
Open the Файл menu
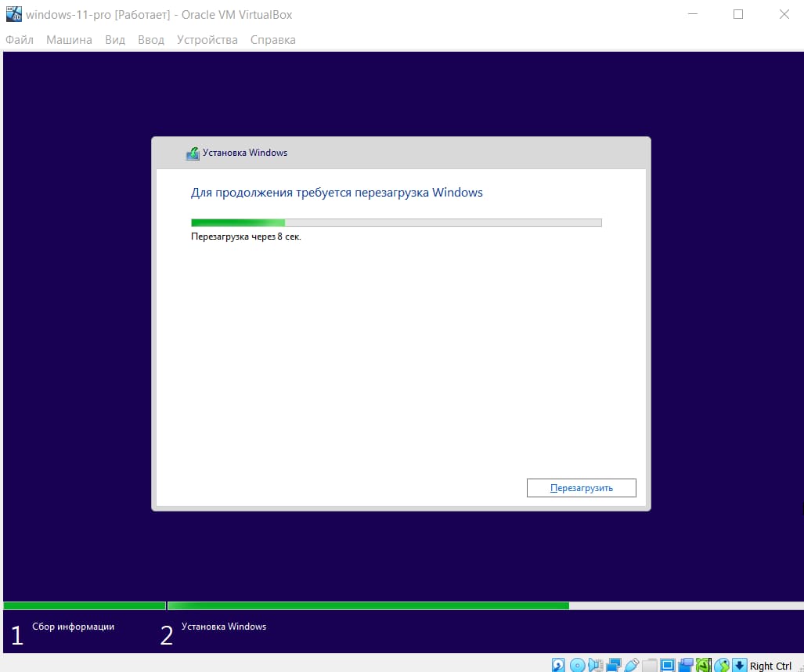[x=20, y=40]
